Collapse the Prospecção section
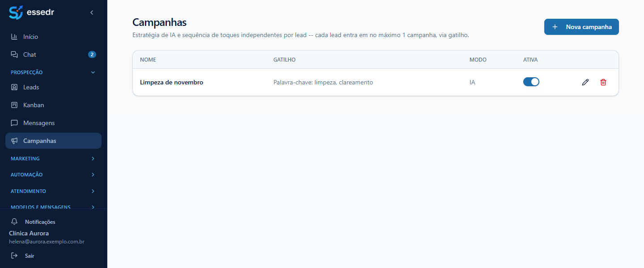Image resolution: width=644 pixels, height=268 pixels. [54, 72]
